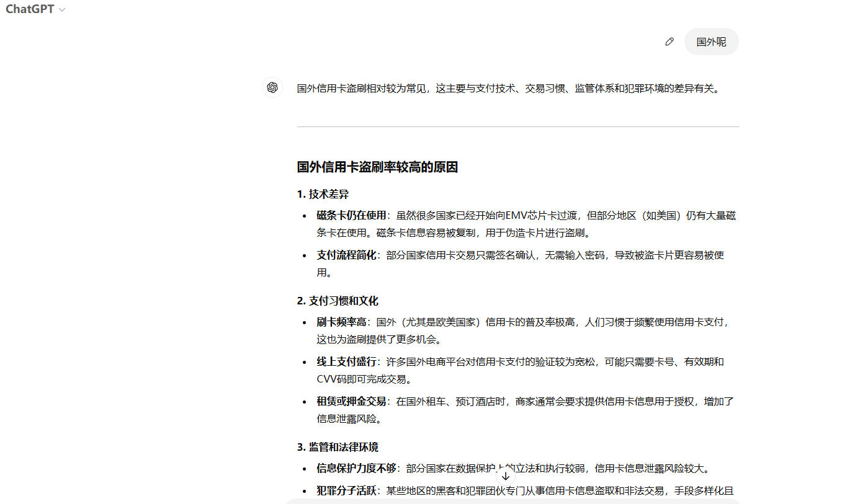The width and height of the screenshot is (847, 504).
Task: Click the bold text 磁条卡仍在使用
Action: tap(351, 216)
